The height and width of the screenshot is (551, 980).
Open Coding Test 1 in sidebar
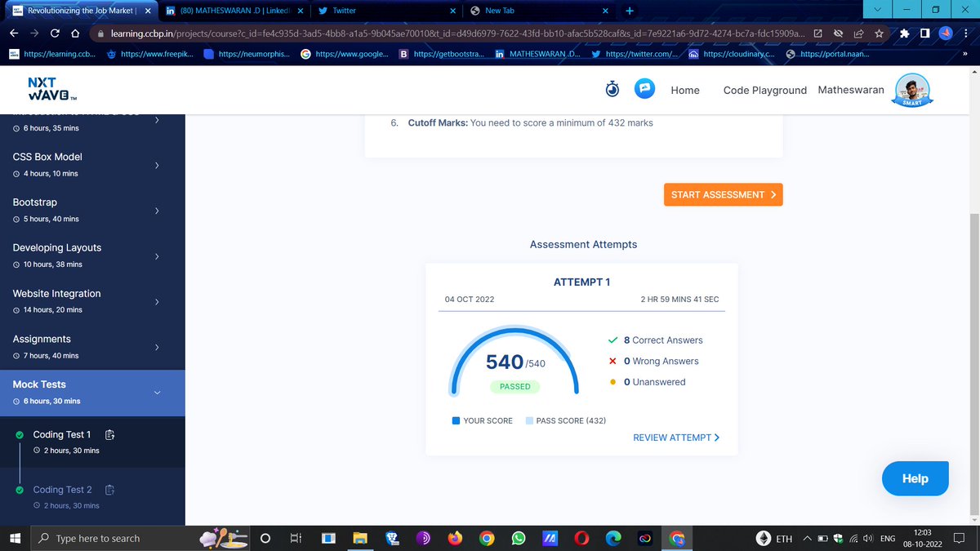62,434
